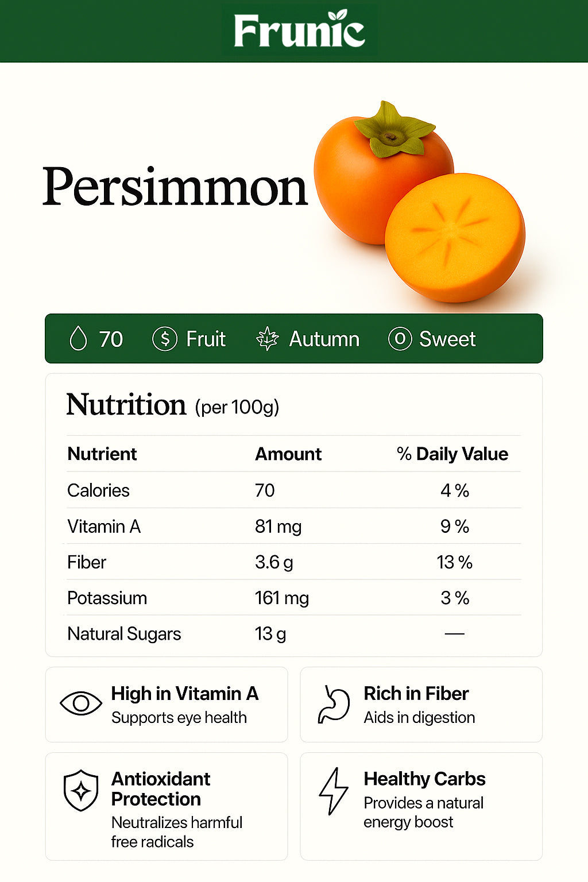
Task: Click the eye icon for Vitamin A
Action: (80, 703)
